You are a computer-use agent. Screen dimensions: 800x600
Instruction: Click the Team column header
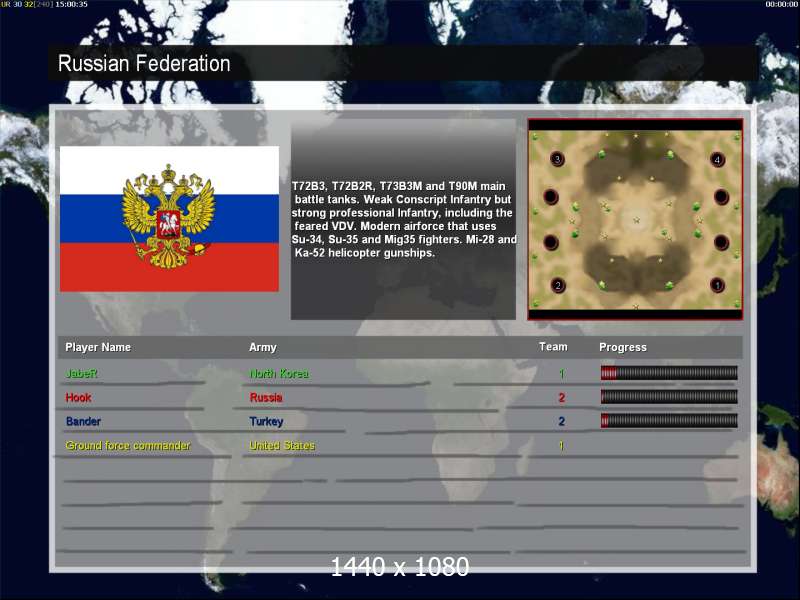(553, 347)
